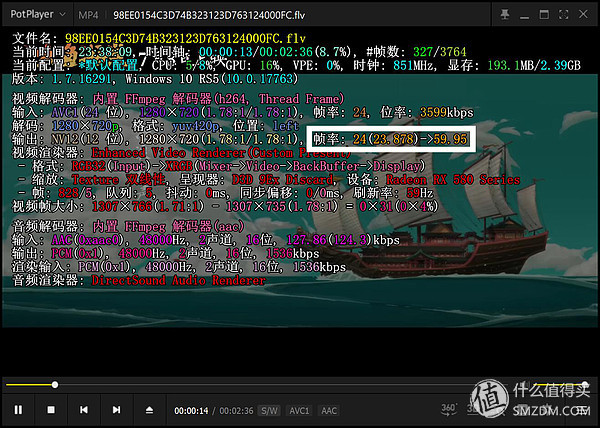Toggle the S/W decoder mode button

pos(269,411)
